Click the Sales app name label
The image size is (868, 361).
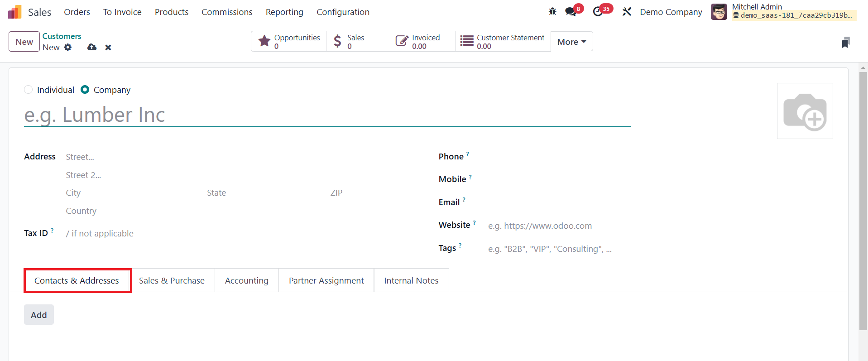click(40, 12)
